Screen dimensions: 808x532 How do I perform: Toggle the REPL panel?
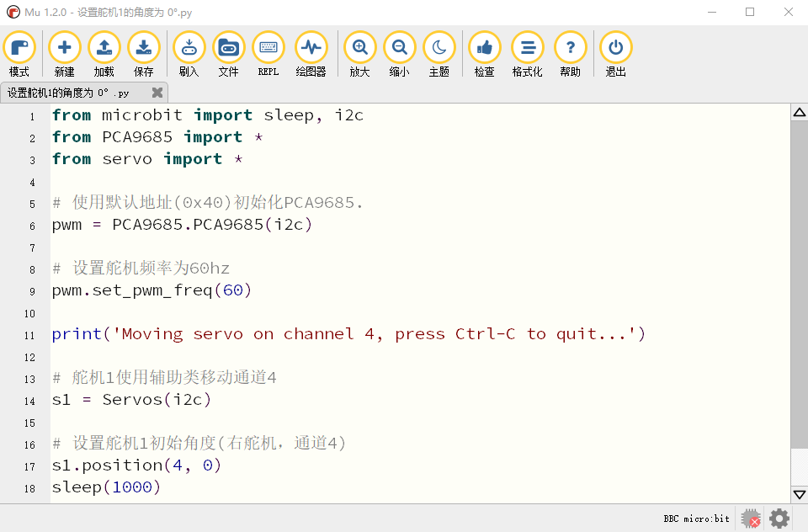coord(268,54)
